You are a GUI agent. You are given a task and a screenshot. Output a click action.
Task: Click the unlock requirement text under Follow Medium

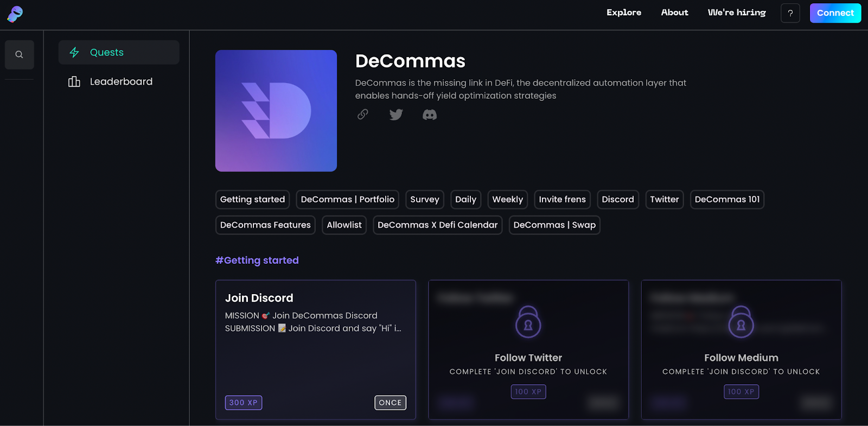(x=741, y=372)
